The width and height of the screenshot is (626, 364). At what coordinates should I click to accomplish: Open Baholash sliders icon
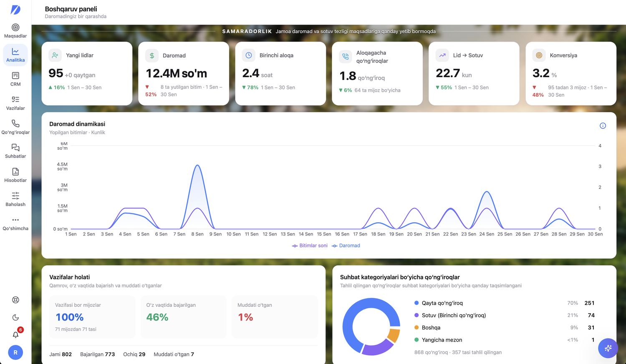pyautogui.click(x=15, y=196)
